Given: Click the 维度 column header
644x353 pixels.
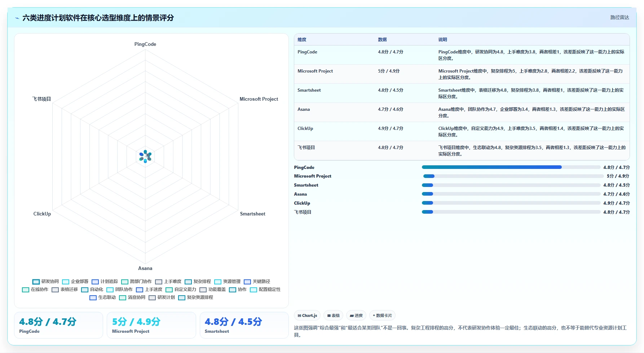Looking at the screenshot, I should coord(302,40).
